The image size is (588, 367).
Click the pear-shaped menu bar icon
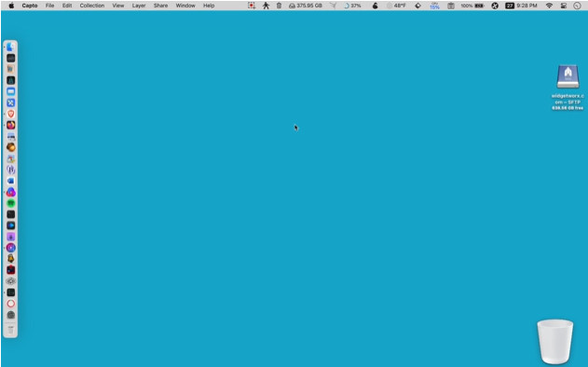(x=375, y=6)
